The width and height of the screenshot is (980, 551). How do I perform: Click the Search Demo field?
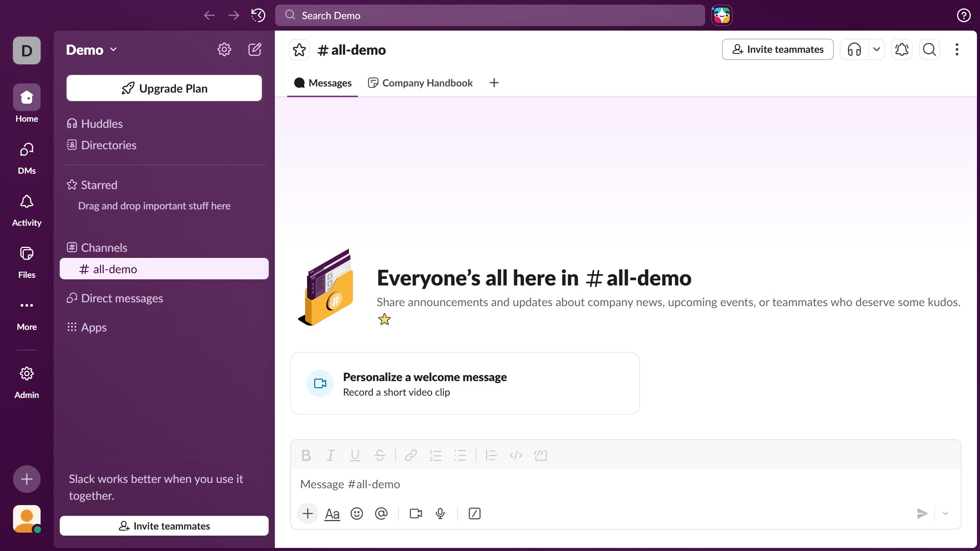(x=490, y=15)
